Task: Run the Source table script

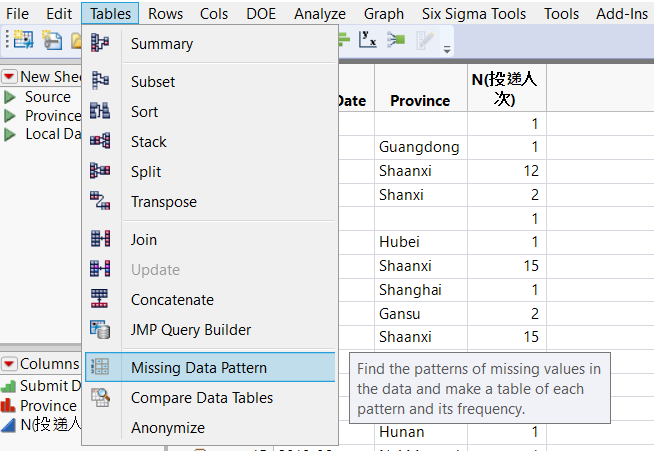Action: [x=10, y=97]
